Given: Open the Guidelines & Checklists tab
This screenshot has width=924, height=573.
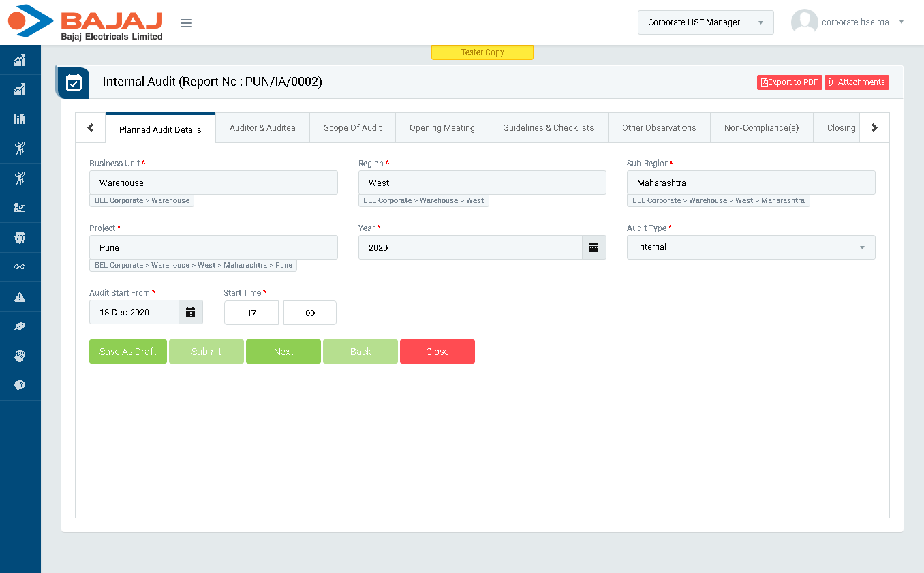Looking at the screenshot, I should point(548,128).
